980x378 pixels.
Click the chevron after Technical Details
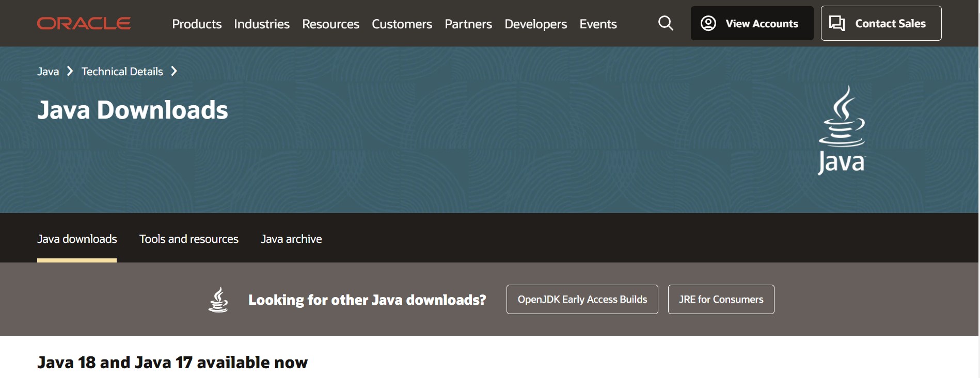click(x=174, y=71)
